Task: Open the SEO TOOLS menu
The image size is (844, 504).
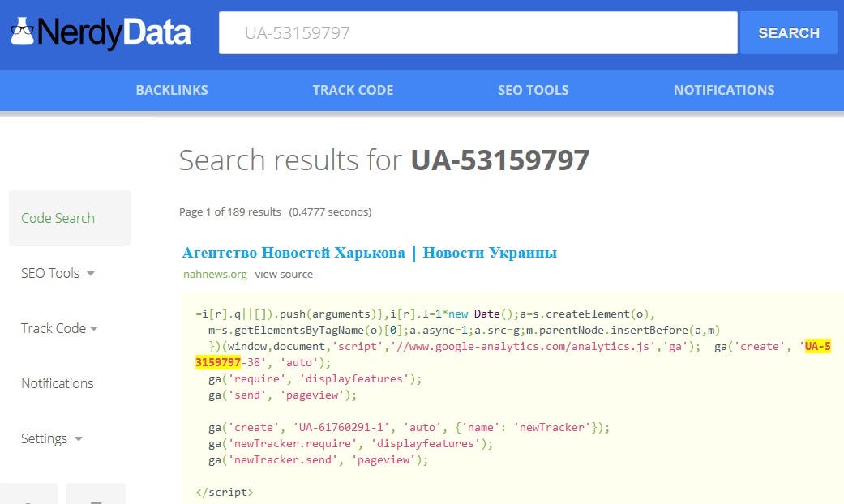Action: [x=533, y=91]
